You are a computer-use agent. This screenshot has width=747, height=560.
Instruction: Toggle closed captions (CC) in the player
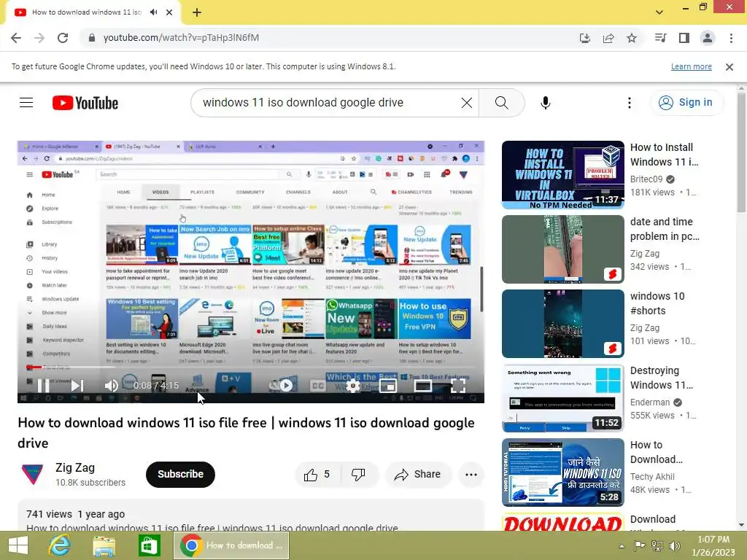click(x=318, y=385)
